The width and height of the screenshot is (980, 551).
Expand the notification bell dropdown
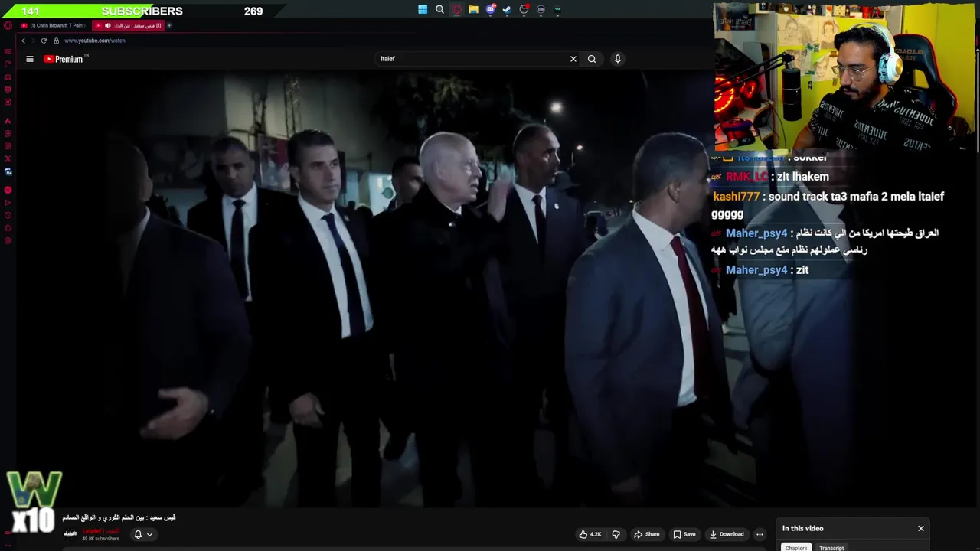(x=143, y=534)
